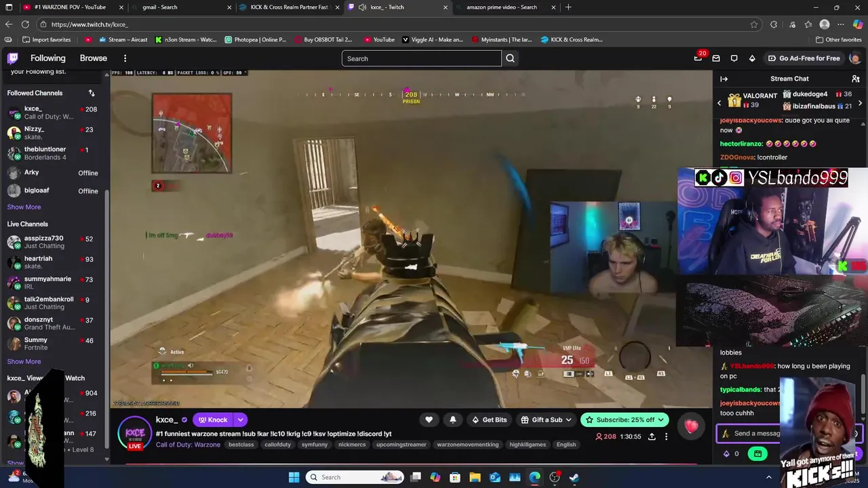868x488 pixels.
Task: Click the browser address bar URL
Action: click(90, 24)
